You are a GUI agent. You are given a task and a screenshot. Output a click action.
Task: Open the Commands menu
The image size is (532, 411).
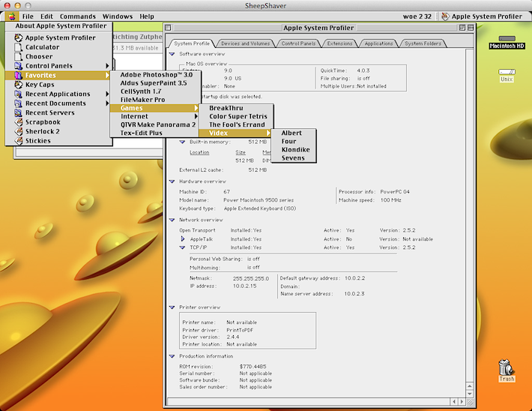[78, 16]
